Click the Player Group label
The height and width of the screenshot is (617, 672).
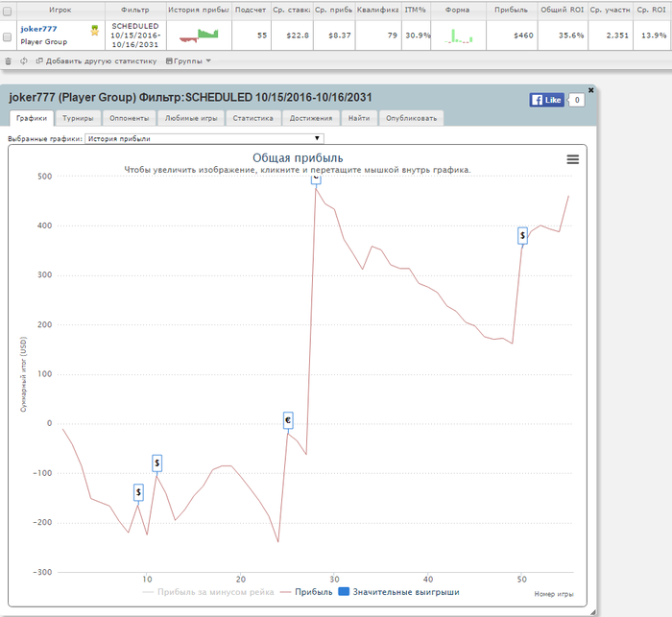click(x=44, y=42)
